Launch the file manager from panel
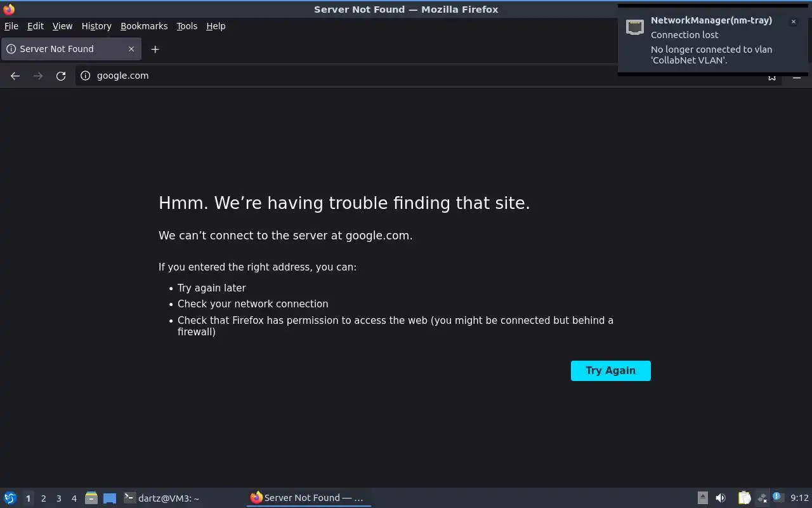812x508 pixels. (x=91, y=498)
